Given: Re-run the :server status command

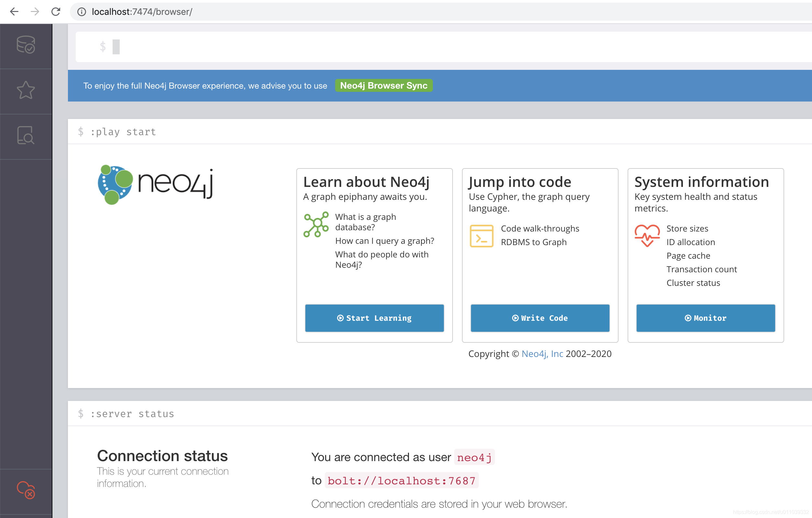Looking at the screenshot, I should 133,413.
